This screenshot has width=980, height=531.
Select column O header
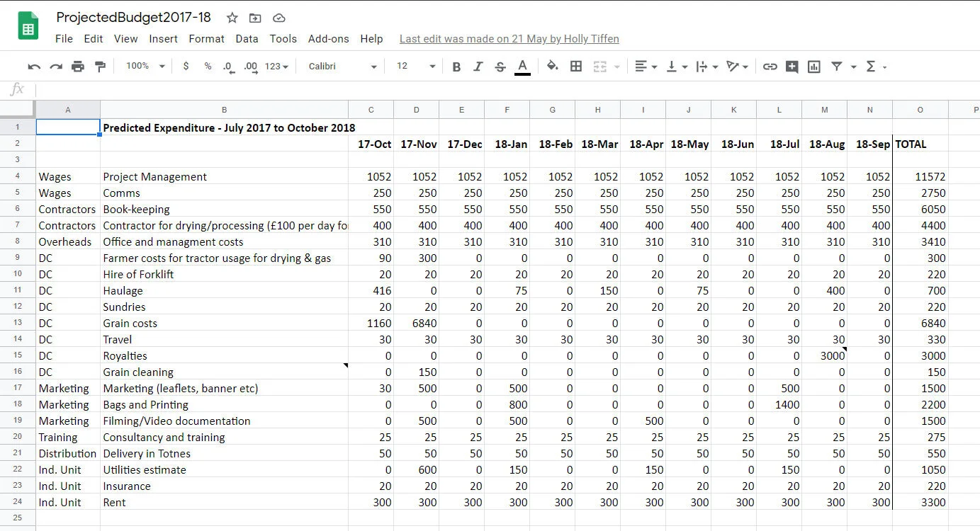tap(920, 110)
